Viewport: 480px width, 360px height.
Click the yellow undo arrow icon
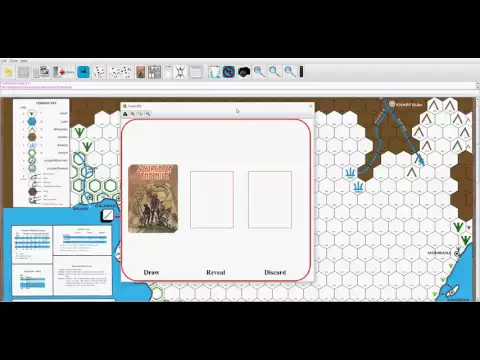point(8,72)
